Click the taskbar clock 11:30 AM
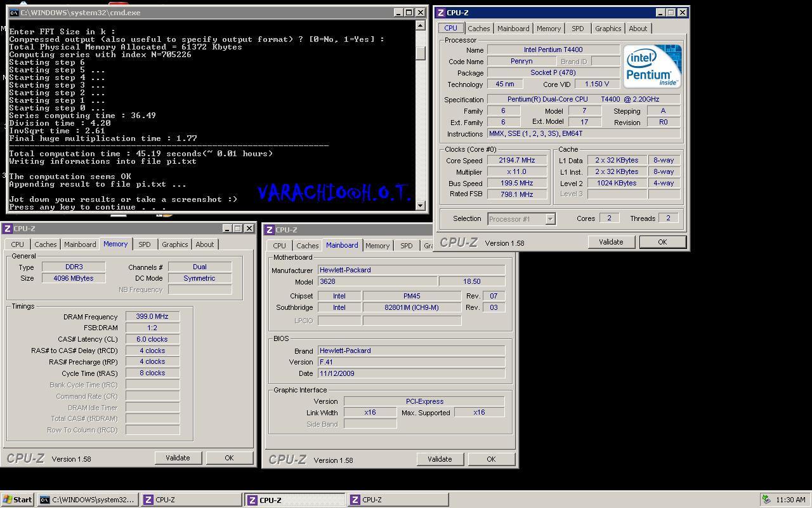The image size is (812, 508). [790, 500]
